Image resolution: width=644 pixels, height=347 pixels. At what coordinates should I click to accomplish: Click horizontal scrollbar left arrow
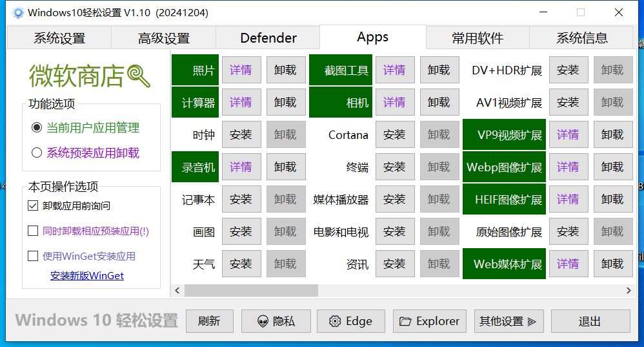(177, 290)
